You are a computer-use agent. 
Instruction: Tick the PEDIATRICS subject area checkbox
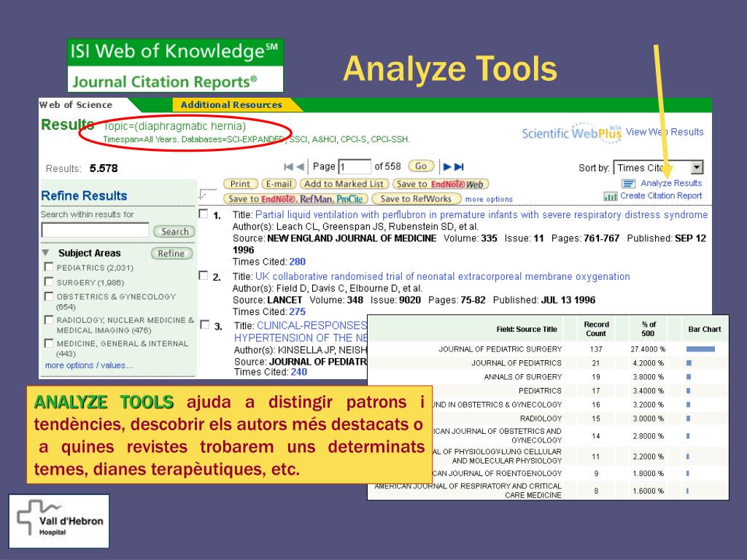(49, 267)
